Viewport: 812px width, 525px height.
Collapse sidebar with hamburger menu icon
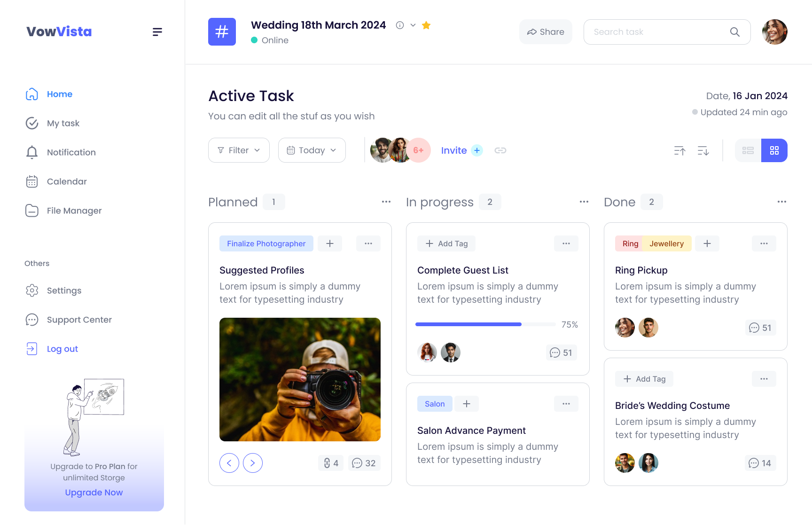(x=157, y=32)
